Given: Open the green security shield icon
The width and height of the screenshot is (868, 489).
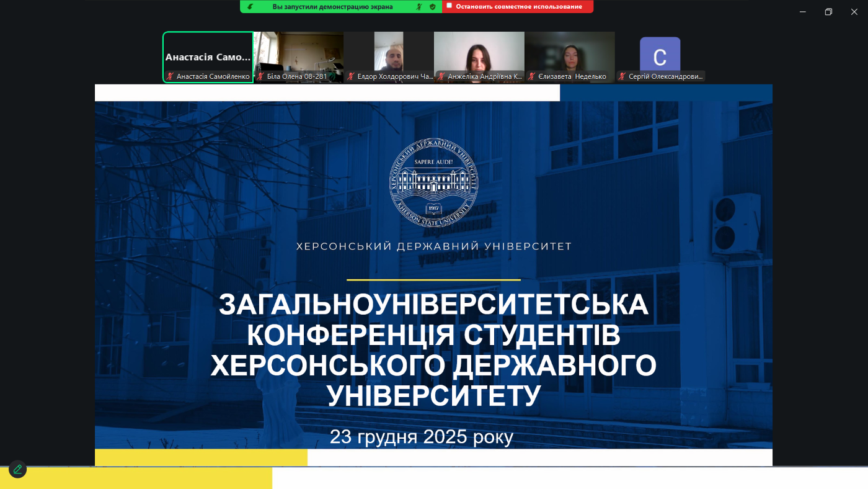Looking at the screenshot, I should pyautogui.click(x=433, y=6).
